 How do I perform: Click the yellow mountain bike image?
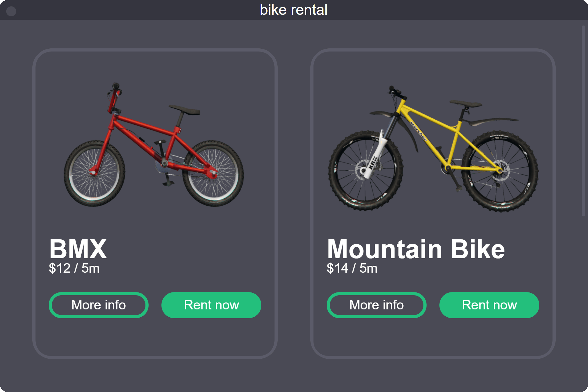[x=433, y=148]
